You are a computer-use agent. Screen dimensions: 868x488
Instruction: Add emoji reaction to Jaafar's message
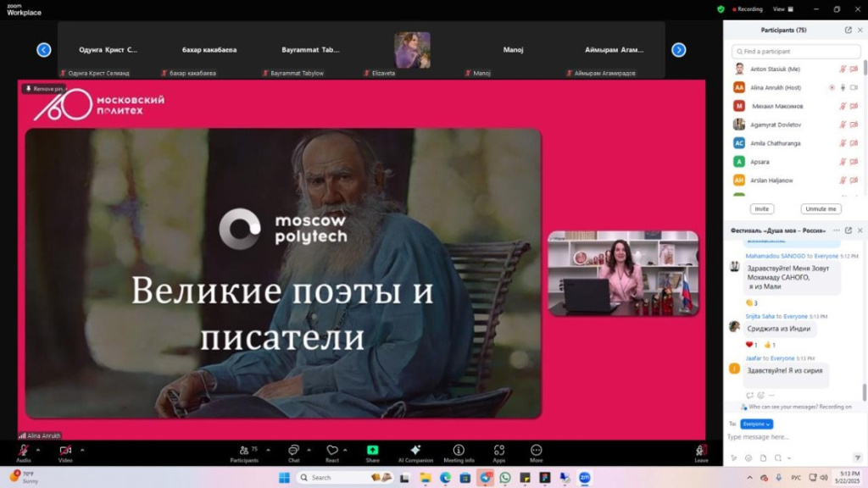tap(760, 396)
